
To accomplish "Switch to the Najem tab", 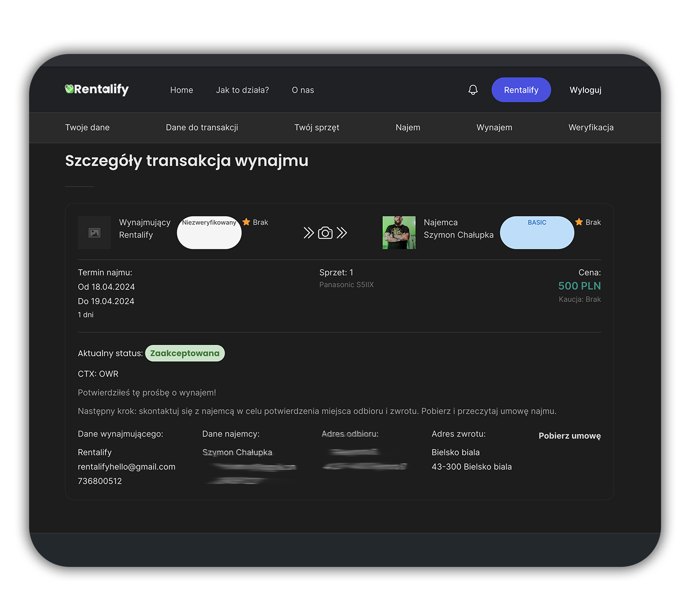I will (x=408, y=127).
